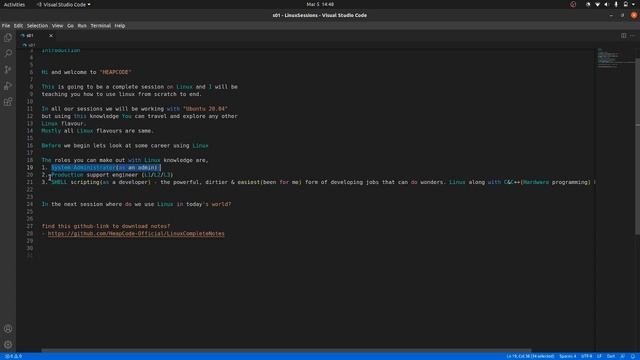Open the Manage gear icon
Viewport: 640px width, 360px height.
[8, 344]
